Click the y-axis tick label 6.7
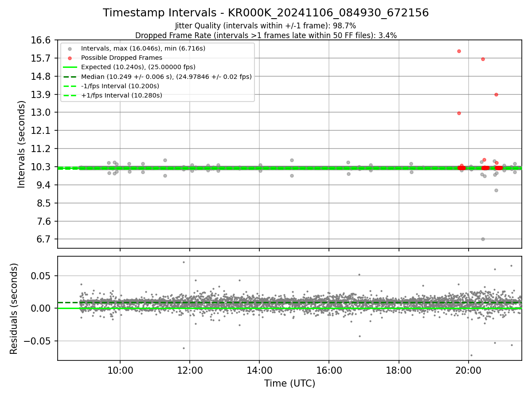This screenshot has height=399, width=532. (44, 239)
